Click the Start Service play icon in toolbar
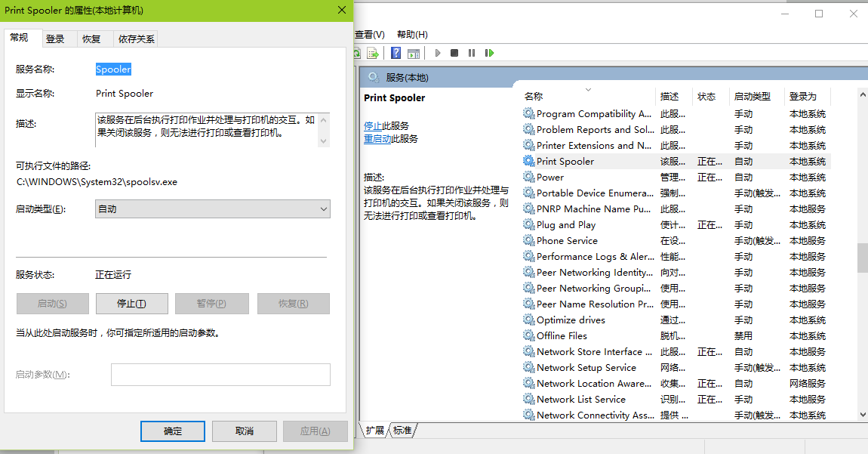The width and height of the screenshot is (868, 454). tap(438, 53)
